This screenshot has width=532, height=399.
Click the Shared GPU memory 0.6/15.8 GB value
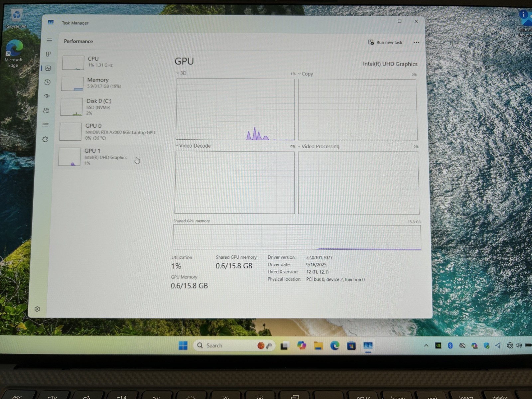pos(234,266)
